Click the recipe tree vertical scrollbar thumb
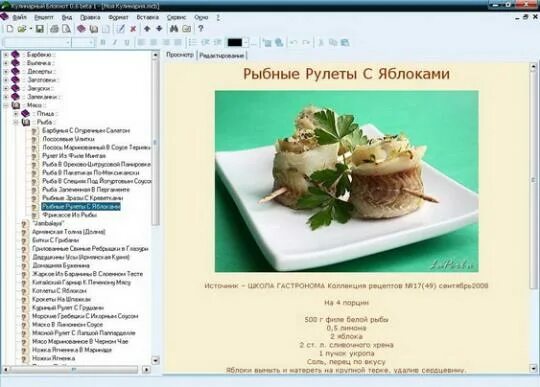Image resolution: width=540 pixels, height=387 pixels. pyautogui.click(x=155, y=141)
